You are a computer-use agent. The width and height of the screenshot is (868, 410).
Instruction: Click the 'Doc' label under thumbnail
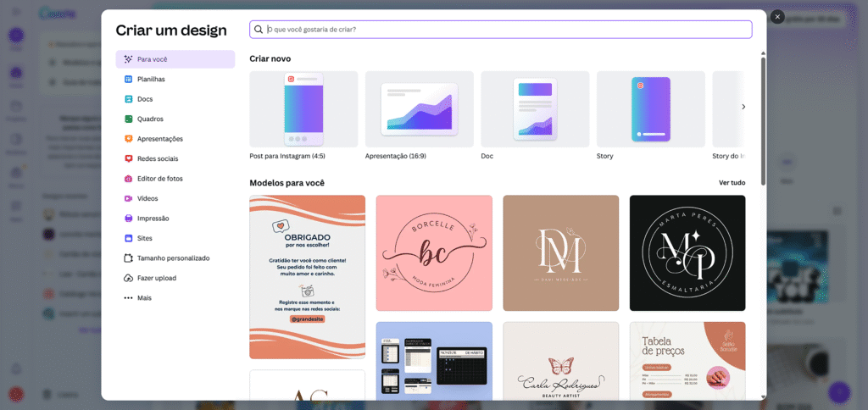pos(487,157)
